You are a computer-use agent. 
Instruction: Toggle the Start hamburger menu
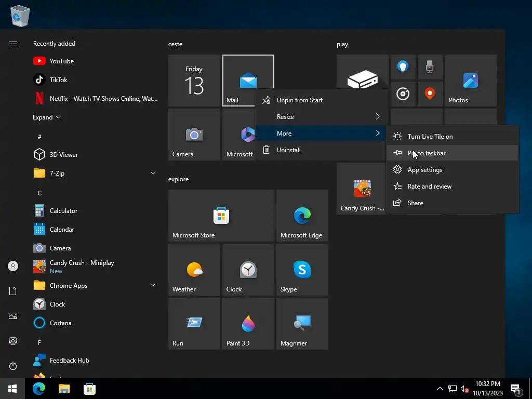[x=13, y=44]
